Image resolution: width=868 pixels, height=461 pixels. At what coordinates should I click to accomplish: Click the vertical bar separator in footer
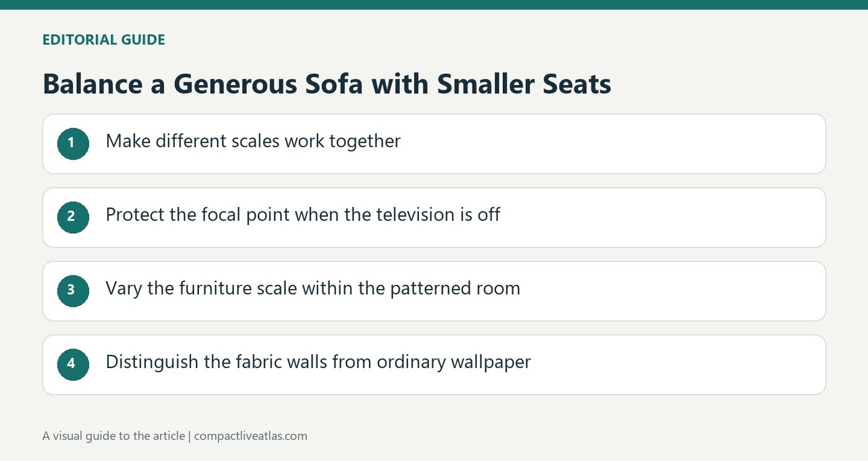(x=190, y=436)
